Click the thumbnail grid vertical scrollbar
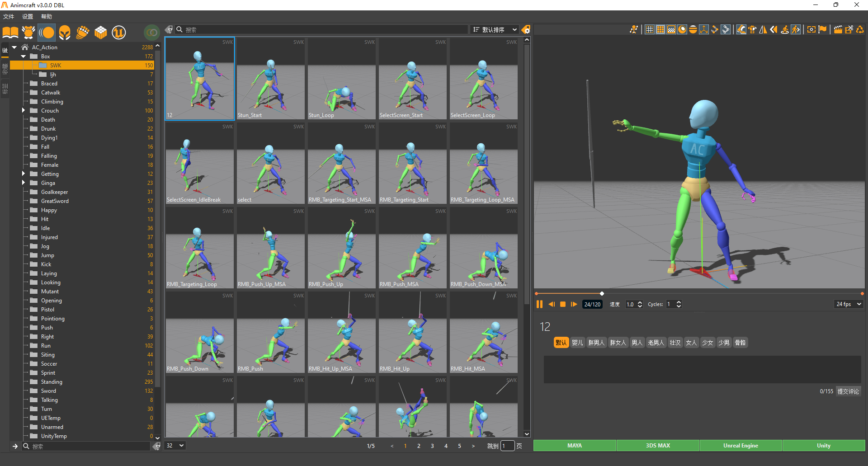This screenshot has width=868, height=466. point(527,174)
